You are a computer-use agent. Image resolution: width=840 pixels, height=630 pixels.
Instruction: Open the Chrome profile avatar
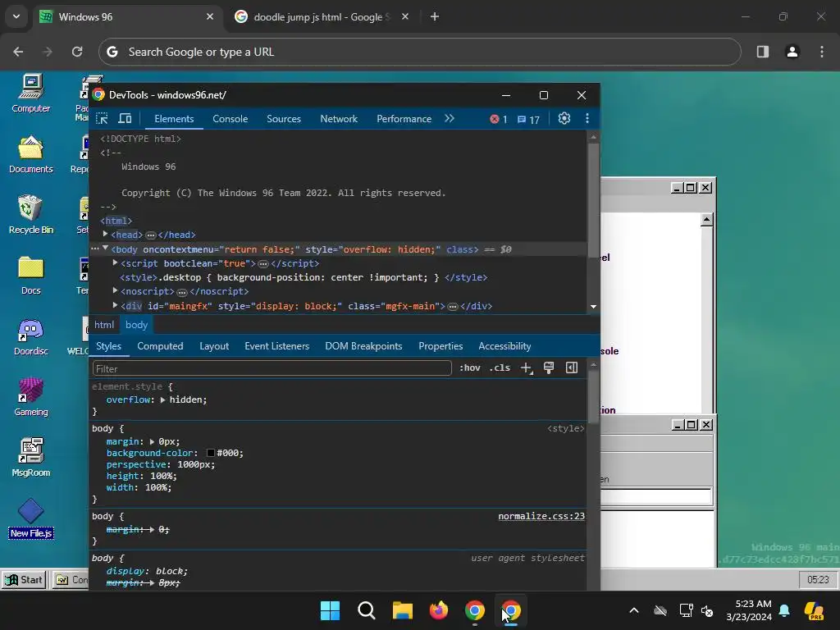pyautogui.click(x=792, y=52)
